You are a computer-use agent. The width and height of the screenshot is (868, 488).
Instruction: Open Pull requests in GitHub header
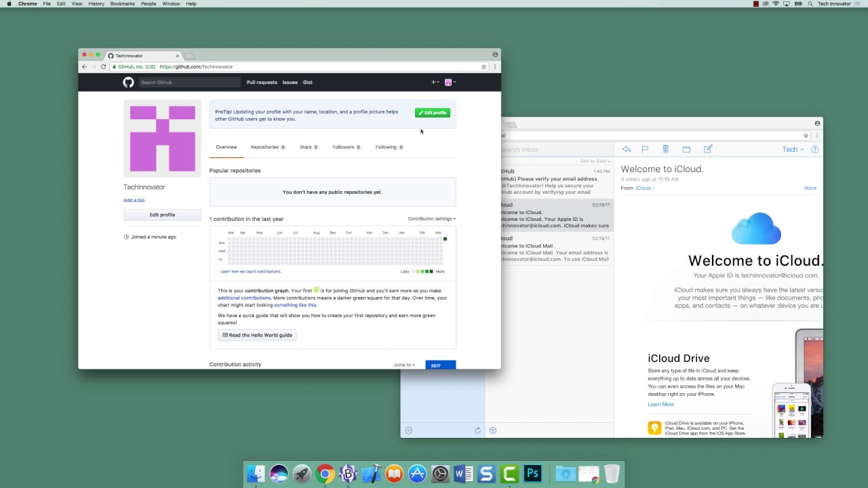[262, 82]
